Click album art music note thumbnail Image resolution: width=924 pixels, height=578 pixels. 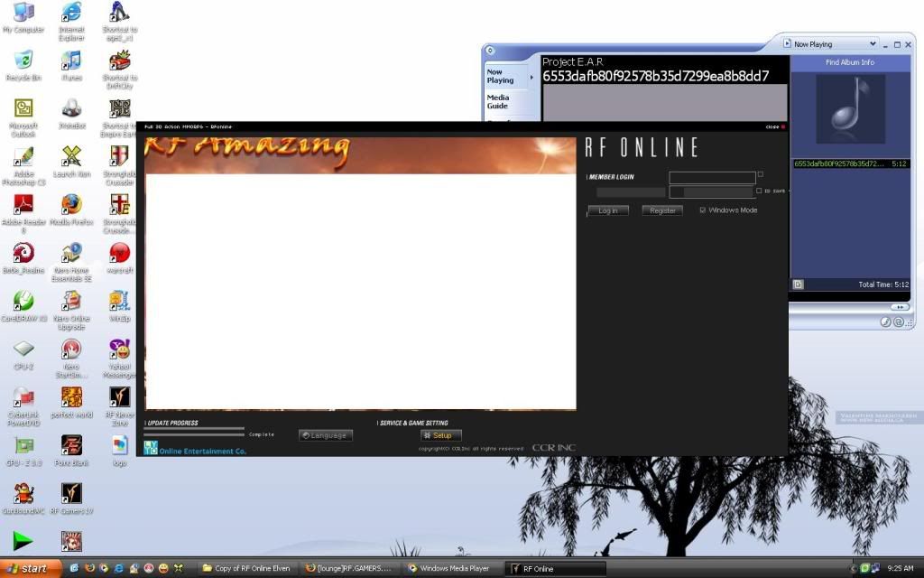850,109
